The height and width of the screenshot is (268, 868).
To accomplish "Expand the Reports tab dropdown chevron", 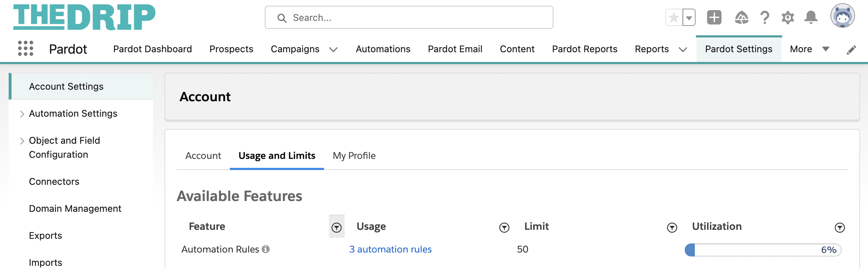I will coord(683,49).
